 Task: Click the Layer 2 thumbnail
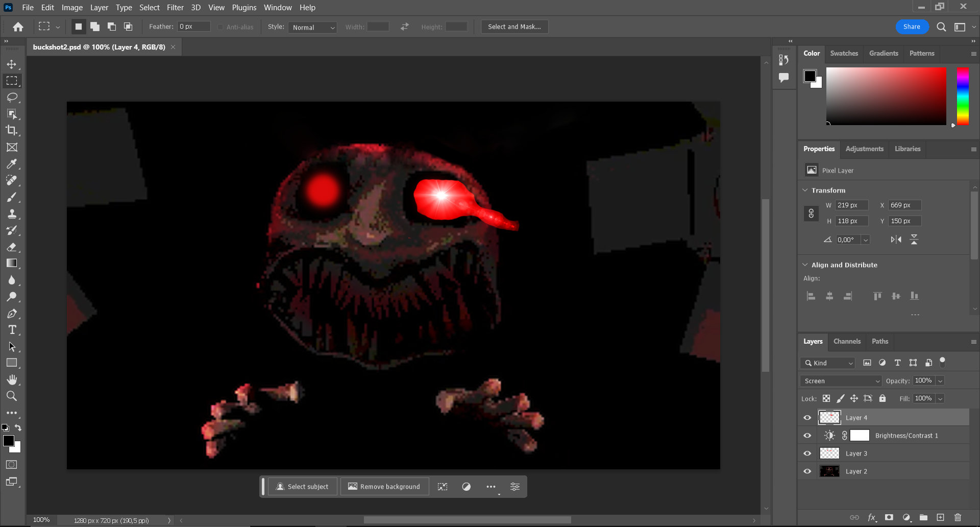[x=830, y=471]
